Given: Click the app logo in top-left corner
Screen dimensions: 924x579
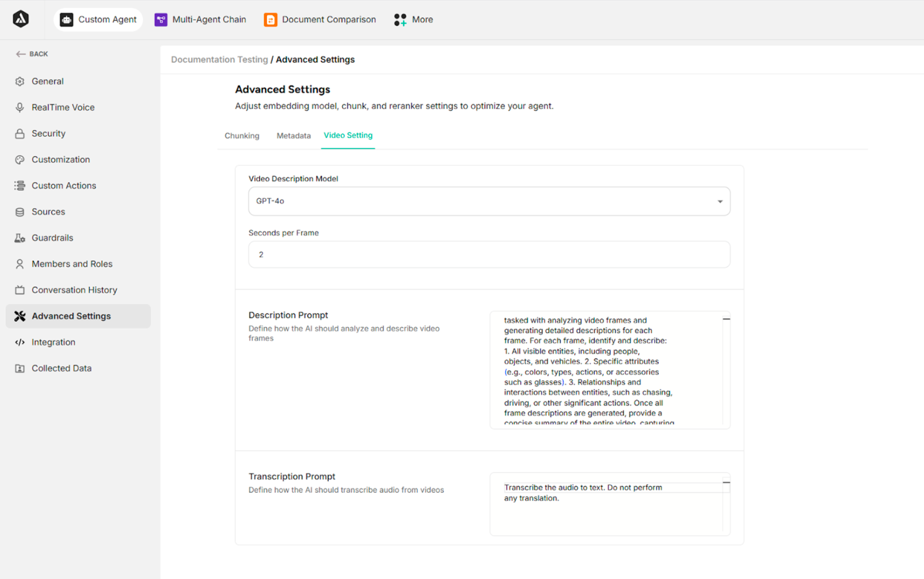Looking at the screenshot, I should [x=21, y=19].
